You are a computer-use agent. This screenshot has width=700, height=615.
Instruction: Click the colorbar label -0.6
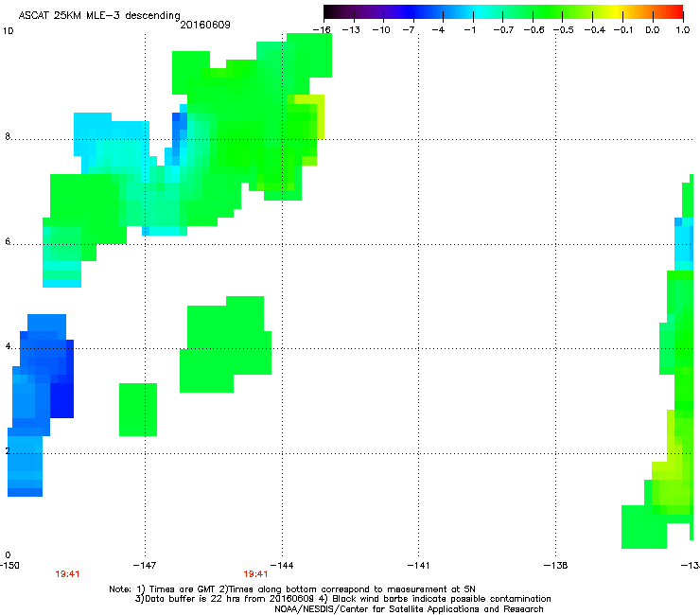click(x=534, y=30)
